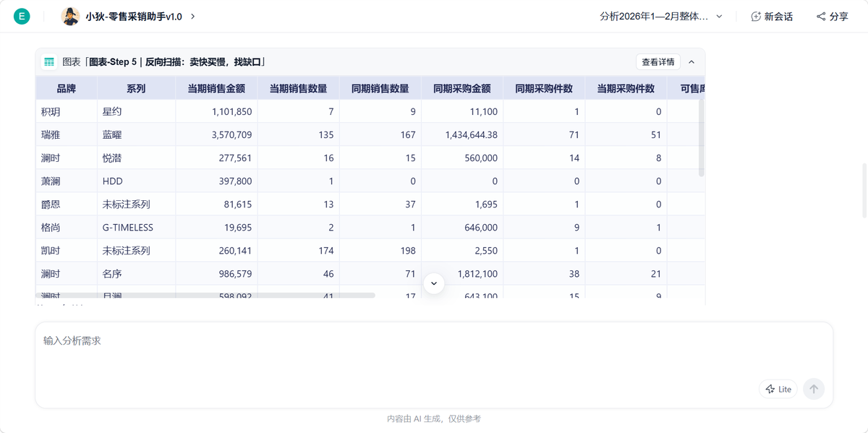Click the 系列 column header
This screenshot has width=868, height=433.
136,88
